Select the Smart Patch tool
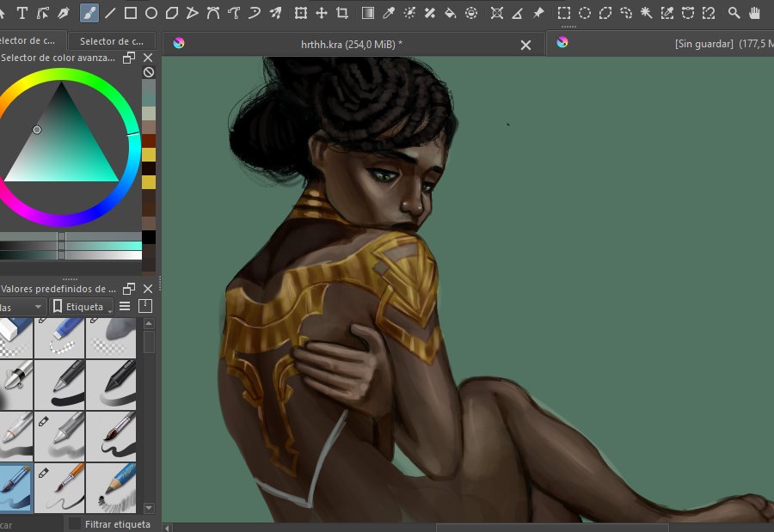The image size is (774, 532). pos(430,13)
